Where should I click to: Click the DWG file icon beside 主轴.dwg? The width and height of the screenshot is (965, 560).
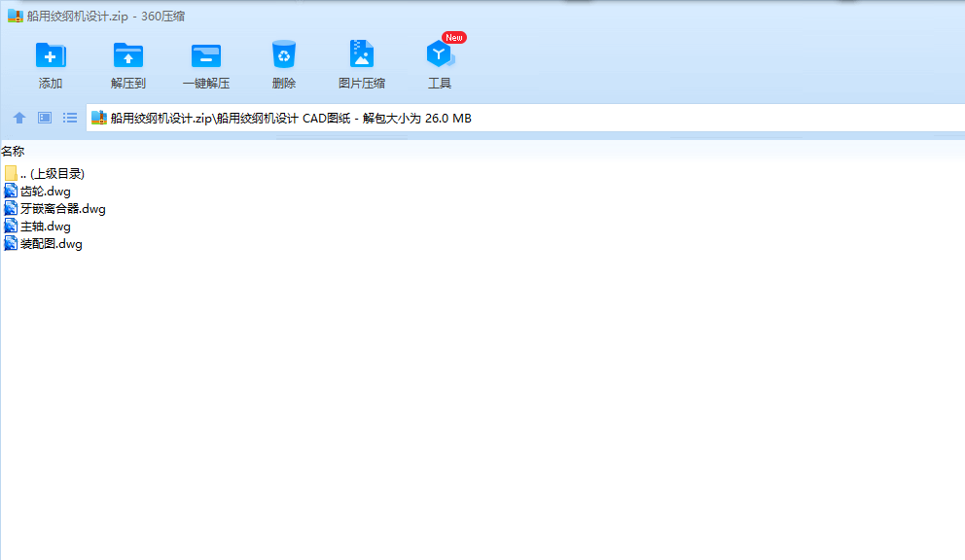[x=11, y=226]
